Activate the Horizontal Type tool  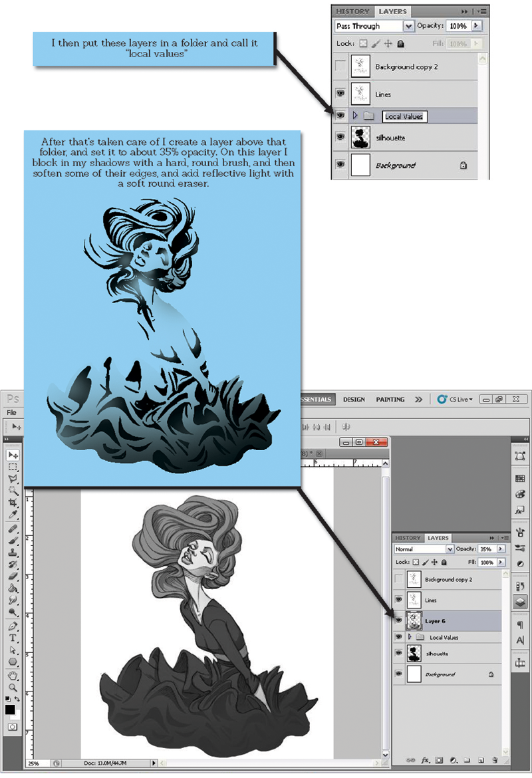click(13, 638)
